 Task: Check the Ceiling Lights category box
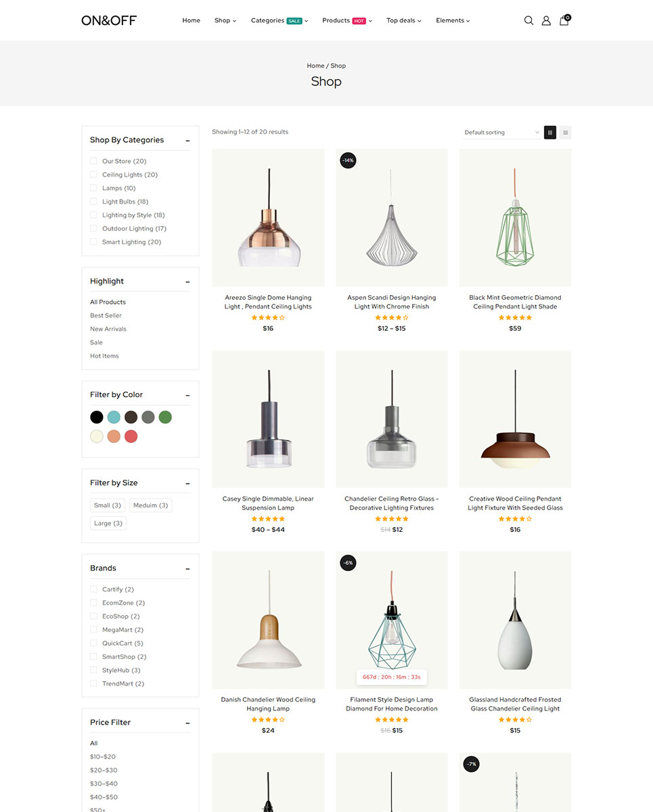coord(93,175)
